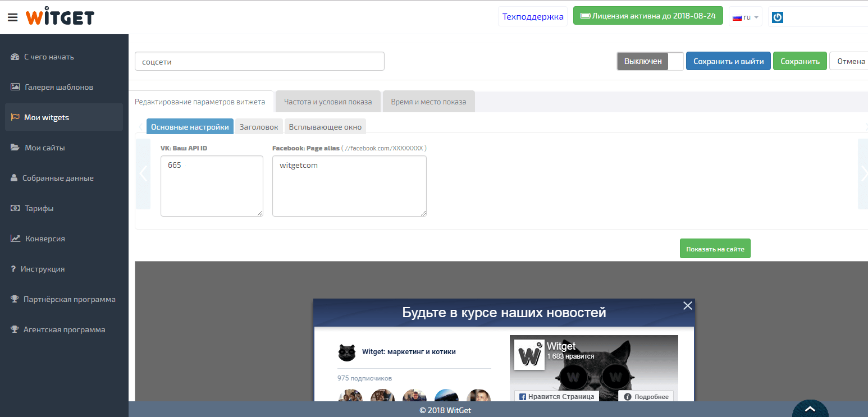Click the blue power icon in header
The width and height of the screenshot is (868, 417).
pyautogui.click(x=778, y=17)
